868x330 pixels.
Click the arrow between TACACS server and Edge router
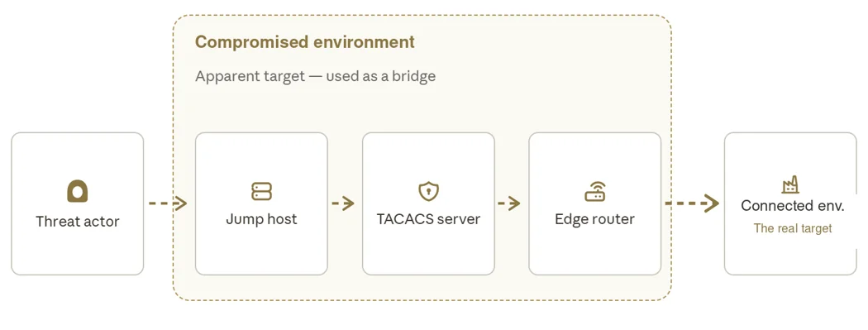click(509, 203)
